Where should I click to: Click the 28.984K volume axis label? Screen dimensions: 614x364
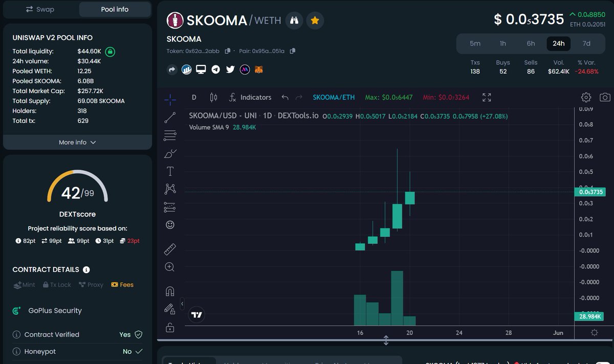[x=589, y=317]
